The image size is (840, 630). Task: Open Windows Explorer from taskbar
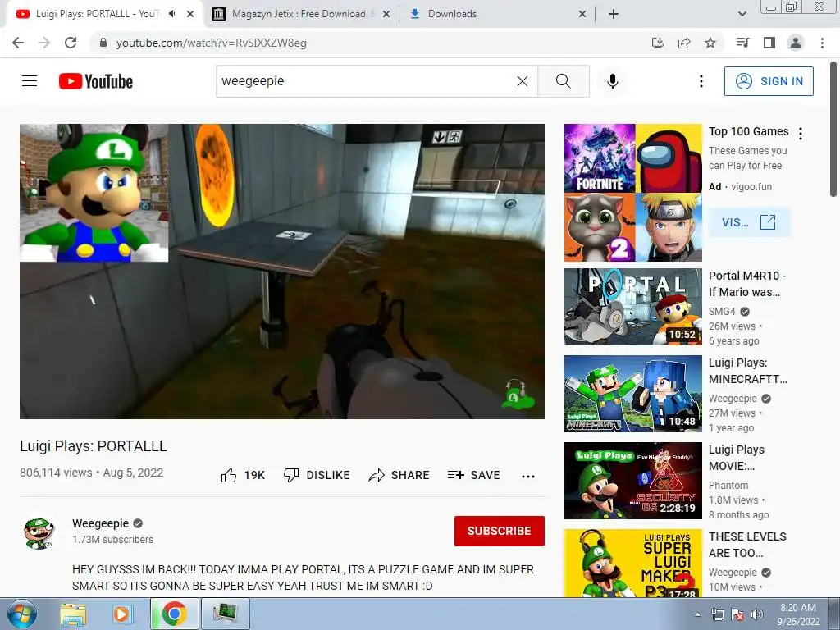coord(73,614)
